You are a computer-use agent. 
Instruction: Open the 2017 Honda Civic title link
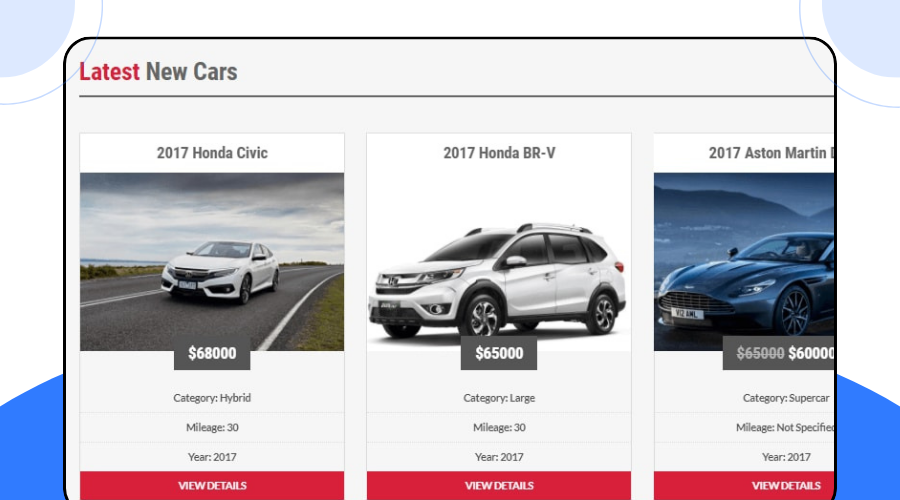(x=212, y=153)
